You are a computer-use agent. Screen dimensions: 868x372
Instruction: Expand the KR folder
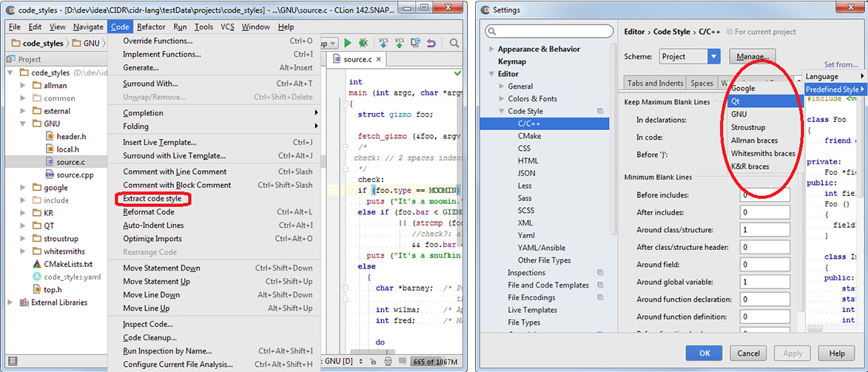tap(23, 213)
